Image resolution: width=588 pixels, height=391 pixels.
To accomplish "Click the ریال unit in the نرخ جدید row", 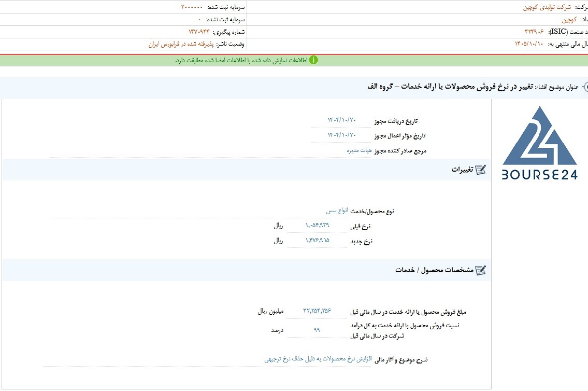I will pyautogui.click(x=278, y=241).
